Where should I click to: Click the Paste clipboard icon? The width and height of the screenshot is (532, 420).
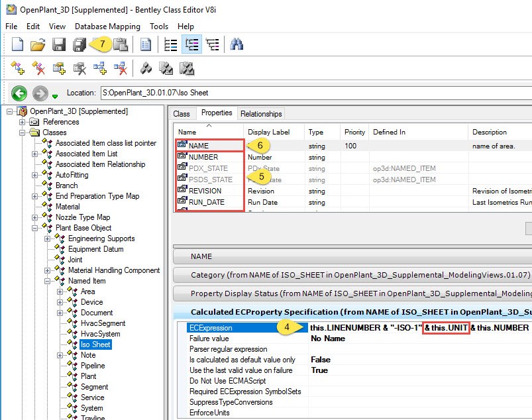(121, 44)
